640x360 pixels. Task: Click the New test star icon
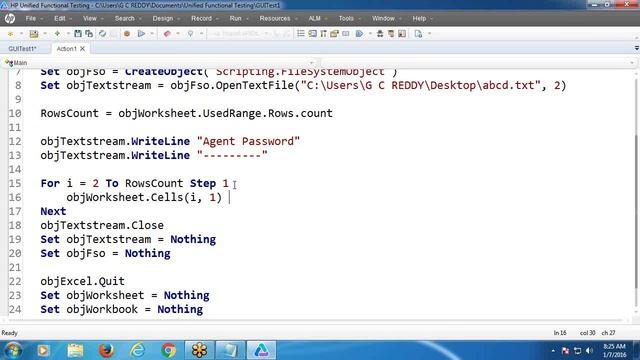(11, 34)
